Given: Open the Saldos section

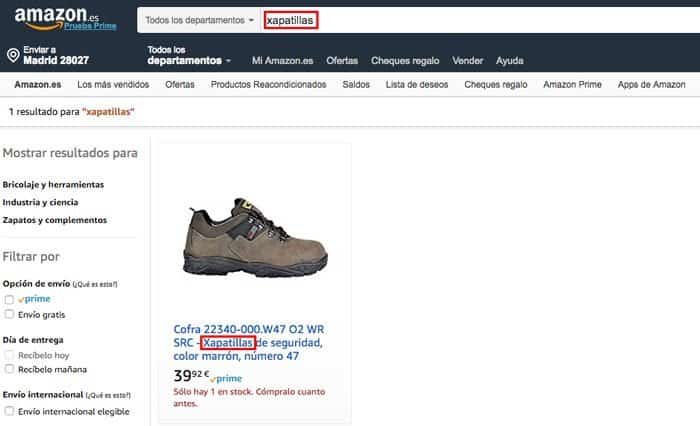Looking at the screenshot, I should coord(356,84).
